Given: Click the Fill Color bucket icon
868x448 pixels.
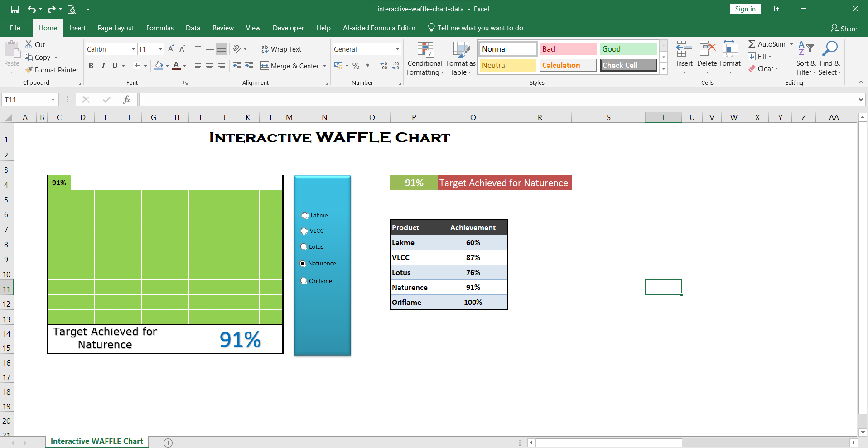Looking at the screenshot, I should tap(159, 66).
